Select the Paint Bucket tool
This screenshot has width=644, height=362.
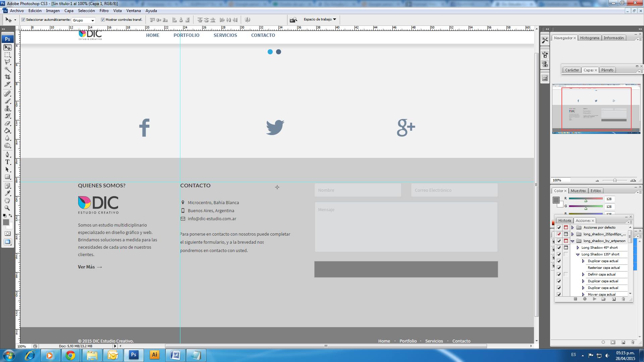[x=7, y=131]
